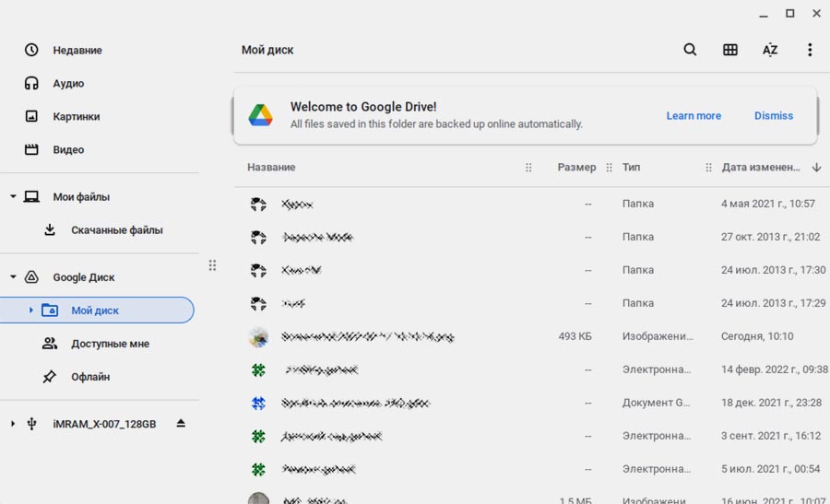Click the Google Drive logo in the banner
The width and height of the screenshot is (830, 504).
pyautogui.click(x=260, y=115)
